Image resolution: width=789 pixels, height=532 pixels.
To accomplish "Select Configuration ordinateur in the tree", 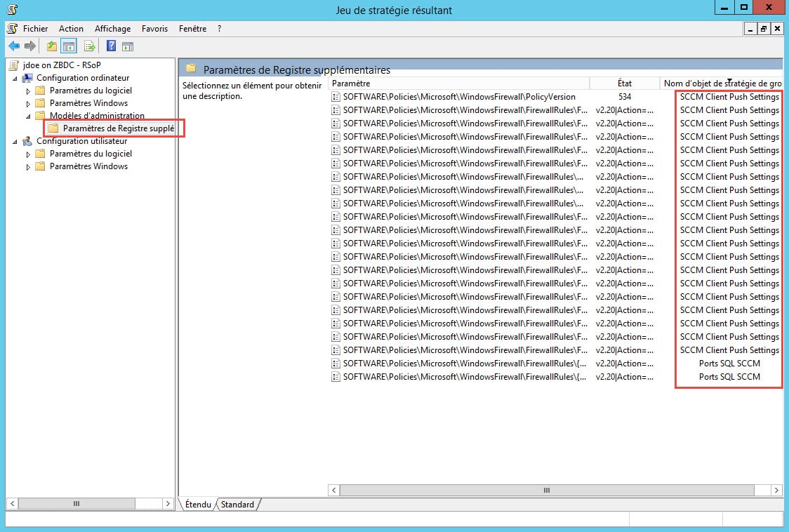I will pos(83,78).
